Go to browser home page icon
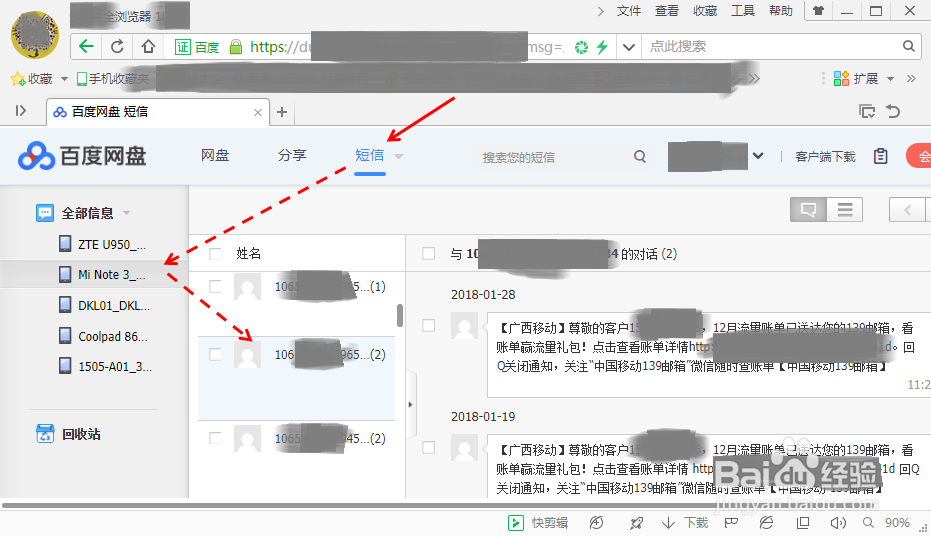The image size is (931, 536). 148,46
